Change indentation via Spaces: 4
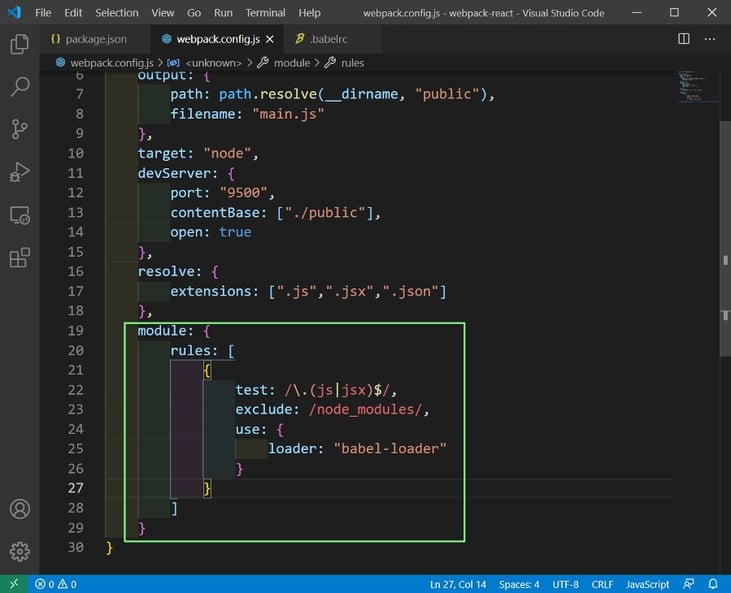This screenshot has width=731, height=593. [519, 584]
